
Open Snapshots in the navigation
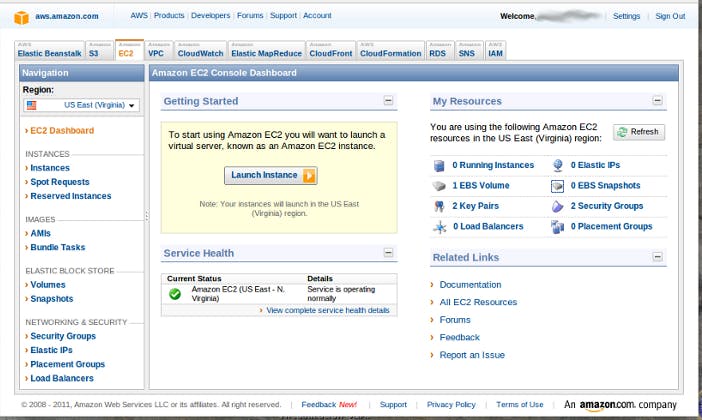[51, 299]
